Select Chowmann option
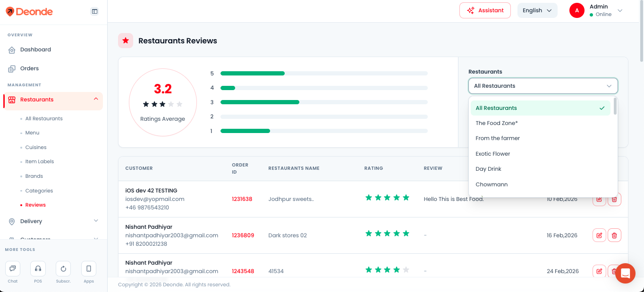Viewport: 644px width, 292px height. coord(541,184)
